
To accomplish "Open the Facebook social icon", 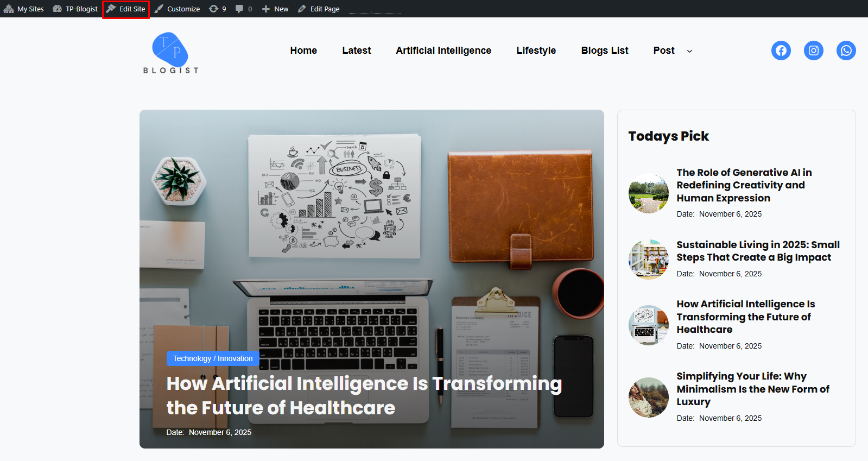I will pyautogui.click(x=781, y=50).
